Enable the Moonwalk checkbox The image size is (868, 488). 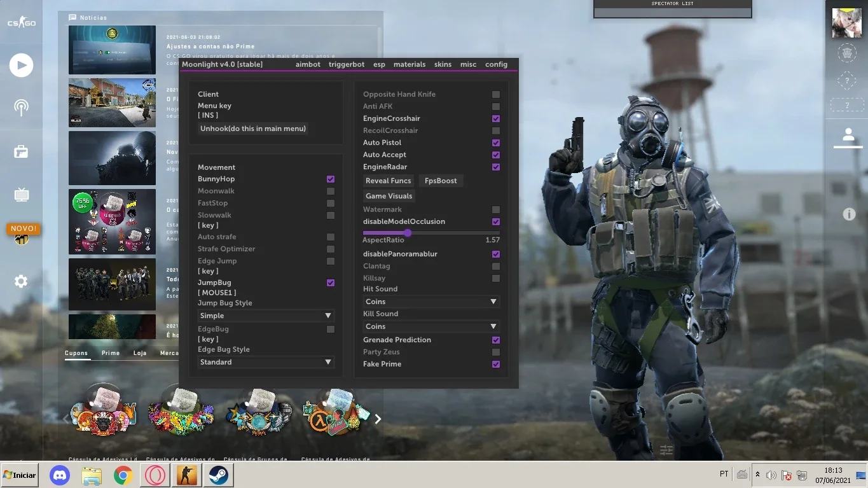click(331, 192)
